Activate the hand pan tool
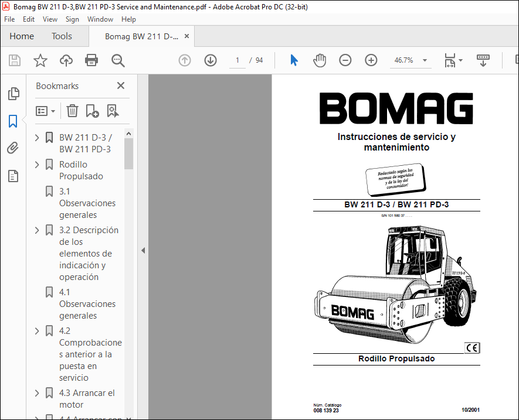 point(320,60)
